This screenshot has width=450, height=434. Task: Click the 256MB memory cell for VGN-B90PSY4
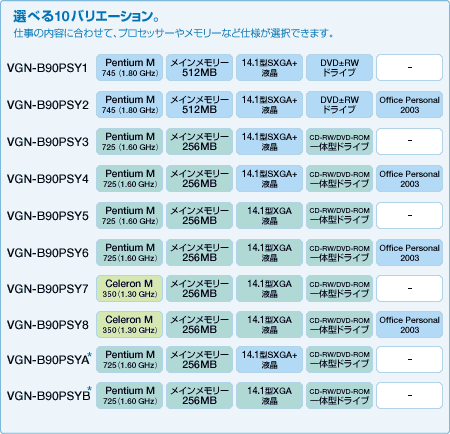(199, 179)
